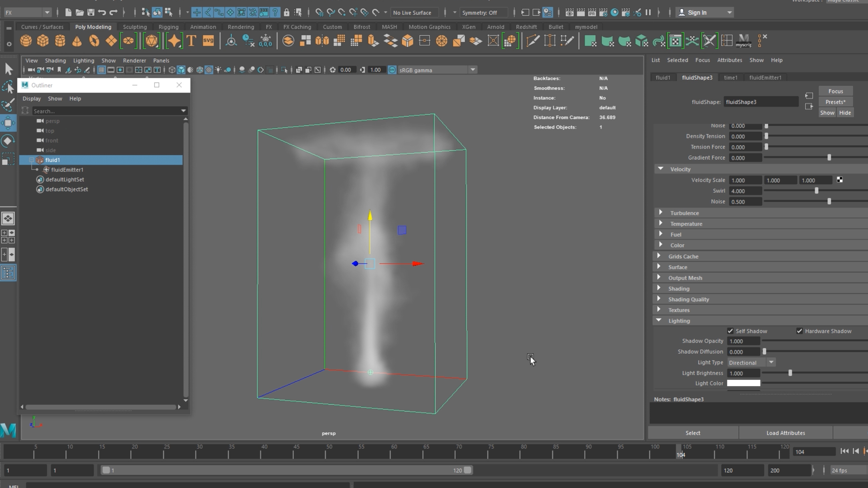The height and width of the screenshot is (488, 868).
Task: Click the Load Attributes button
Action: click(x=785, y=433)
